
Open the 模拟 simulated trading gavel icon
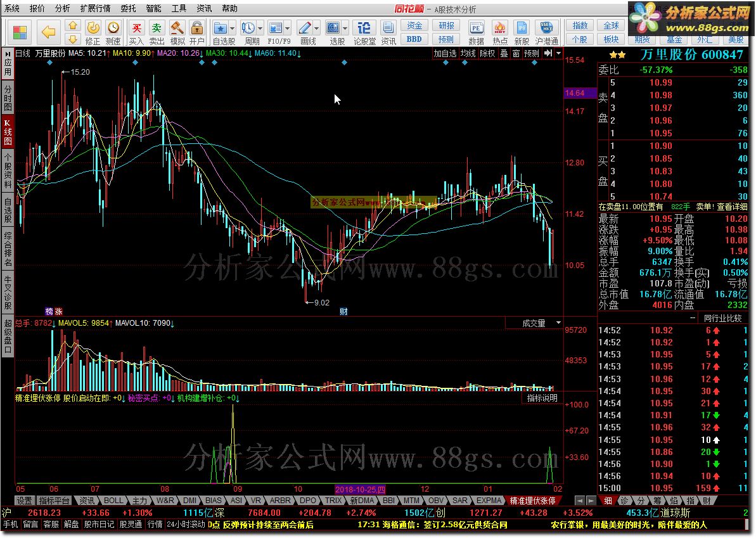(x=177, y=33)
